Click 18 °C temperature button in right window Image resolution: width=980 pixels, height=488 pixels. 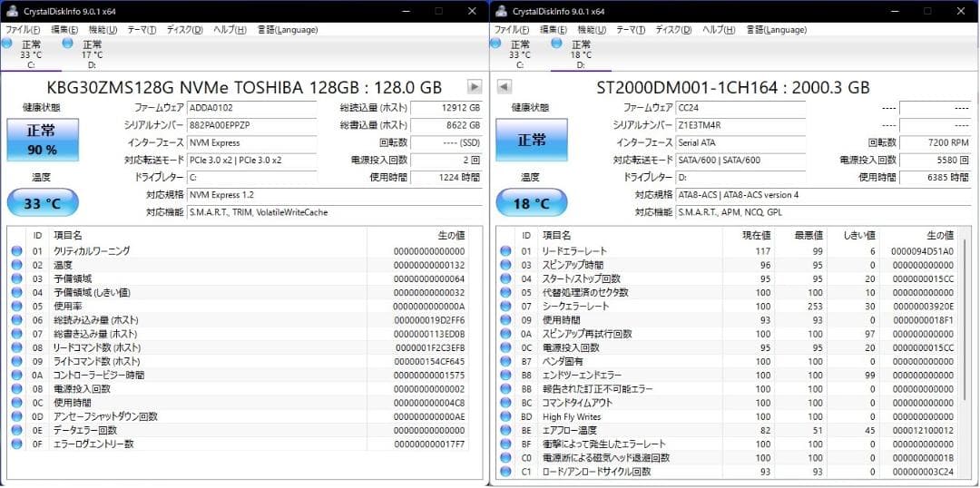[531, 203]
